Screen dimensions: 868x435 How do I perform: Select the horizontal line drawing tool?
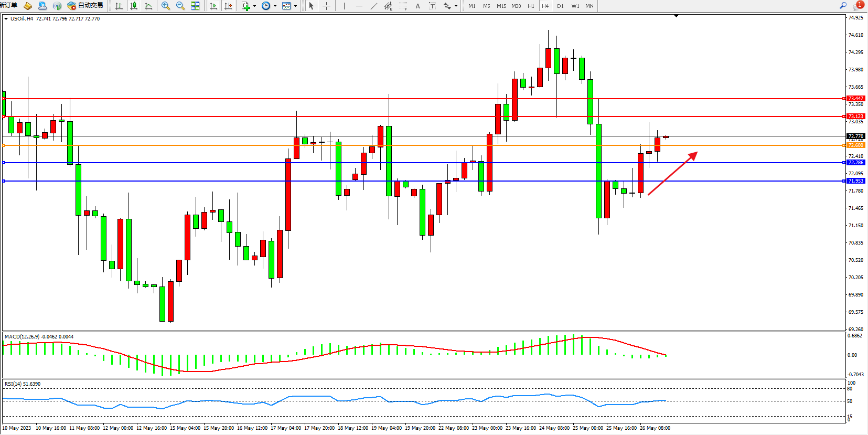pos(359,6)
